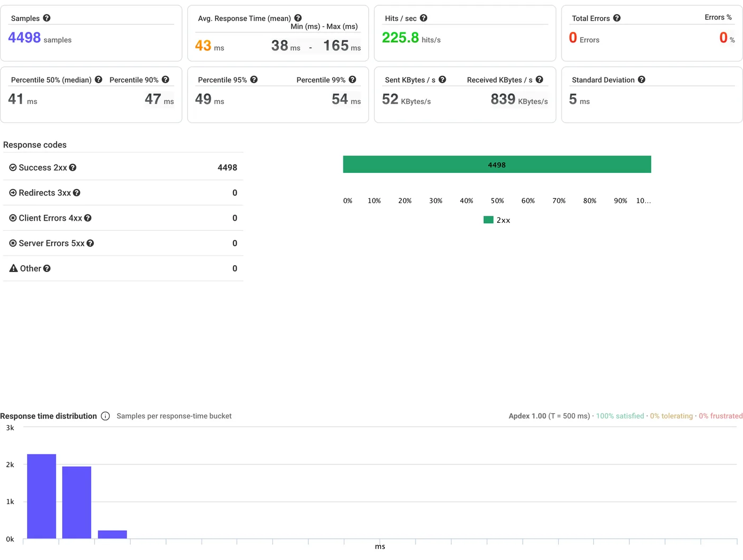The height and width of the screenshot is (560, 743).
Task: Click the Percentile 95% question mark icon
Action: [254, 80]
